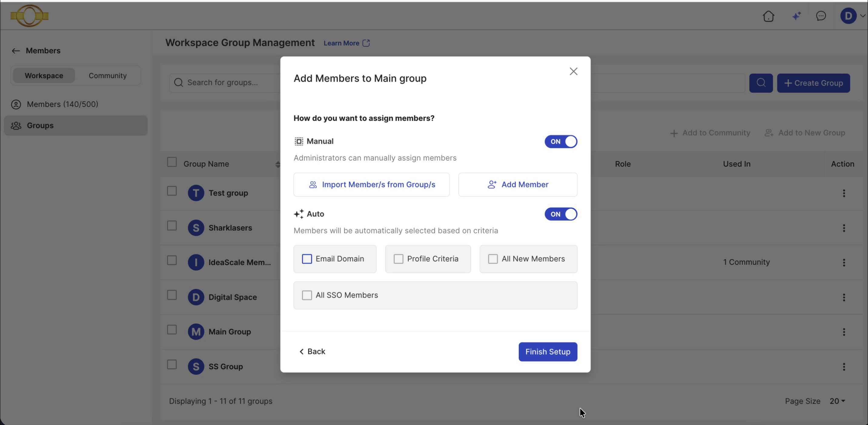Image resolution: width=868 pixels, height=425 pixels.
Task: Click the 1 Community used-in cell
Action: (x=746, y=263)
